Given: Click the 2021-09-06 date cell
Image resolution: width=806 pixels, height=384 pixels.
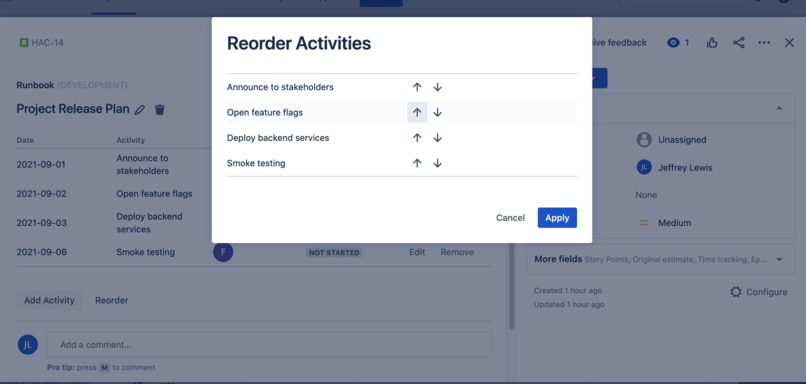Looking at the screenshot, I should point(42,252).
